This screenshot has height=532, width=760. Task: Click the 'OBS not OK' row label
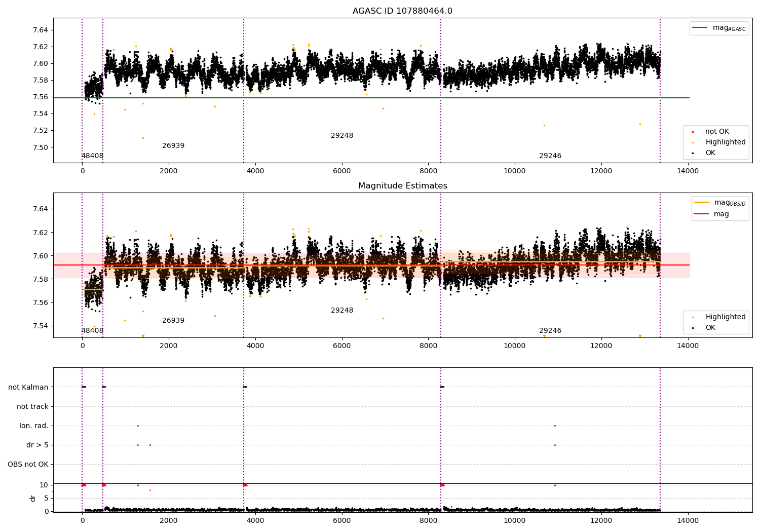click(x=28, y=464)
